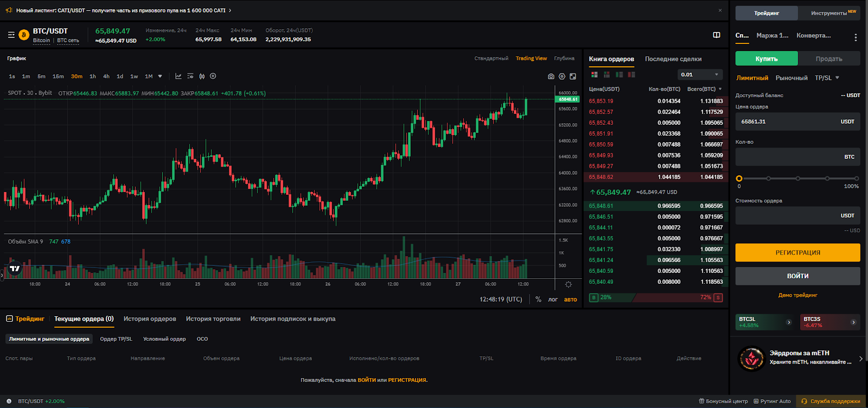Select the 1h chart interval
Image resolution: width=868 pixels, height=408 pixels.
point(93,76)
